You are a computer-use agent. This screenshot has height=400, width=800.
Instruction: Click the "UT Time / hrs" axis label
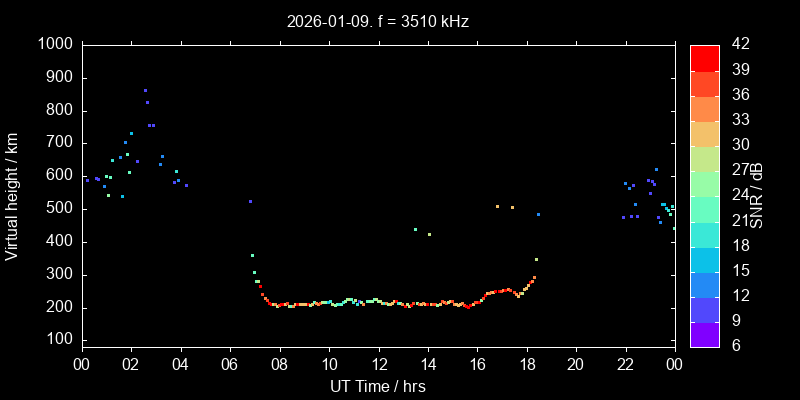click(377, 386)
